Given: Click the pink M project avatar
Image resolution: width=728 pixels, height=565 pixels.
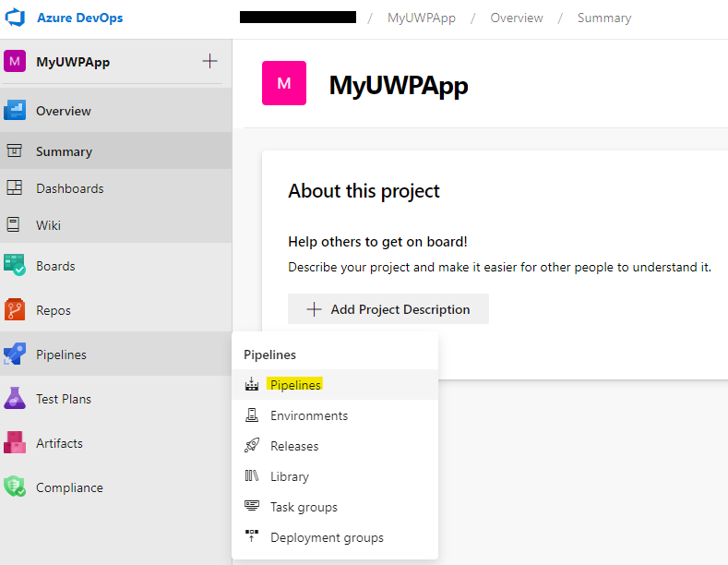Looking at the screenshot, I should (284, 83).
